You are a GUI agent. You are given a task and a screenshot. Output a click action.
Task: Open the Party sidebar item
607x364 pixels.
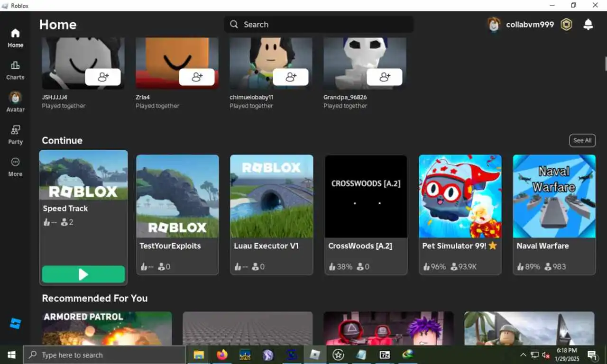tap(15, 135)
